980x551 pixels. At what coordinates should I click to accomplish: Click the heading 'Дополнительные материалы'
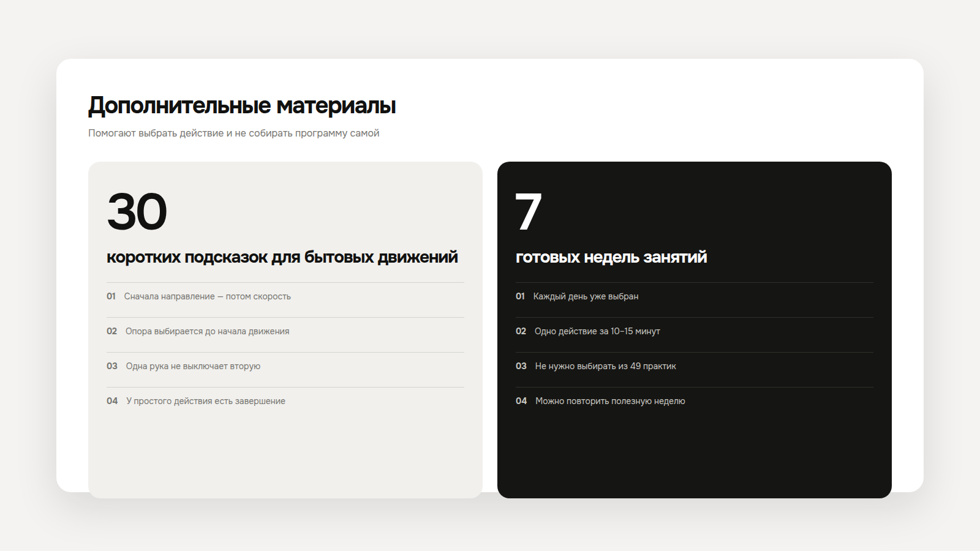(242, 106)
